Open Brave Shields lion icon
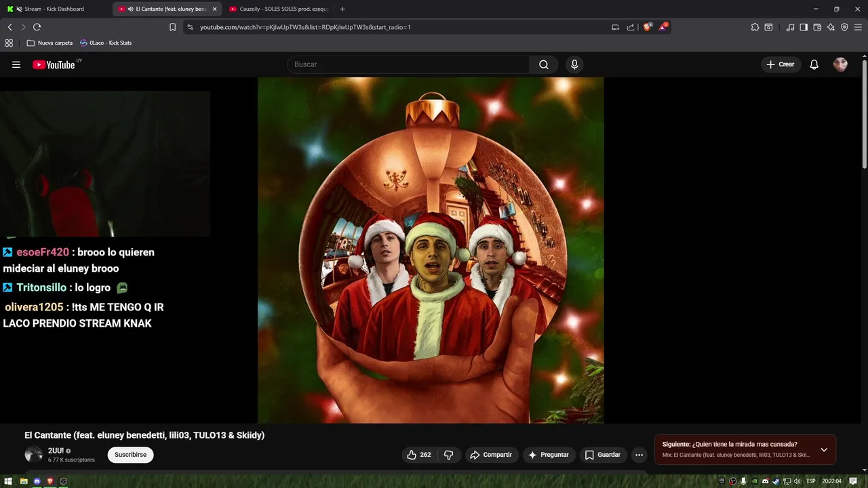Image resolution: width=868 pixels, height=488 pixels. point(647,27)
